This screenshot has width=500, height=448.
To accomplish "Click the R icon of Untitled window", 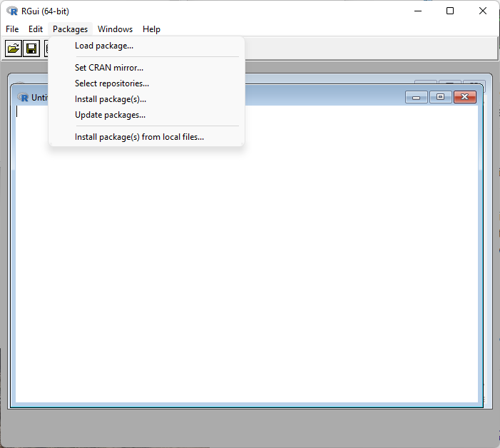I will click(23, 97).
